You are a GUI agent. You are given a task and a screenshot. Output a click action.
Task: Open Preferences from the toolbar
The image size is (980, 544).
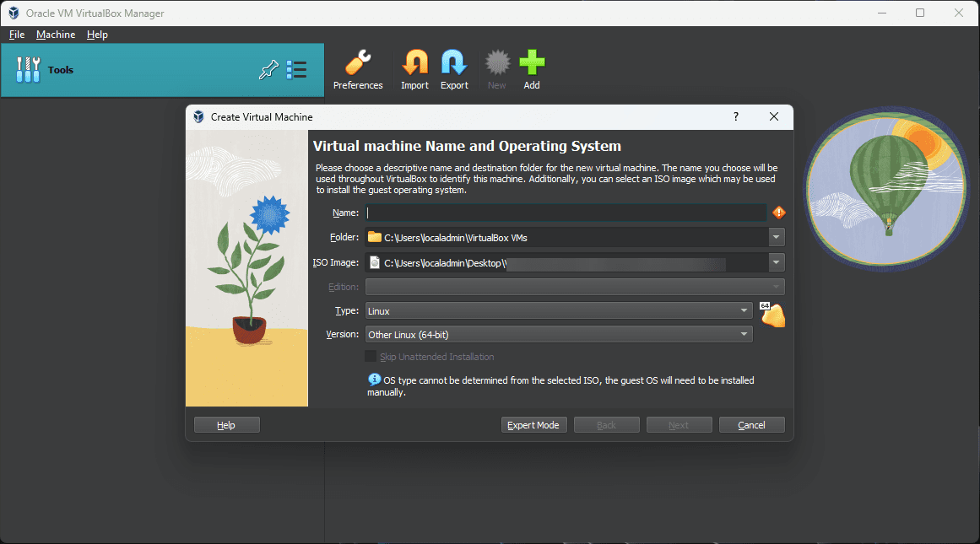pos(358,70)
